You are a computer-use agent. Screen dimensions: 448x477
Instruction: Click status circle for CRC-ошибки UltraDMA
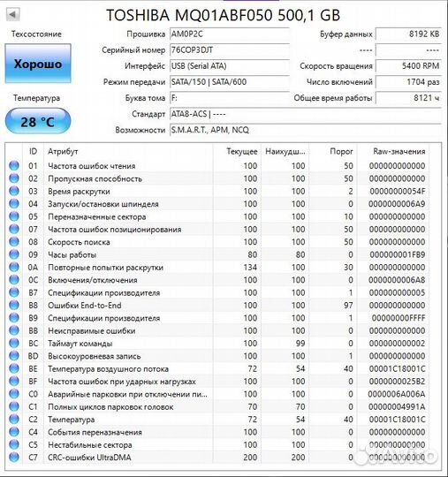pos(14,458)
